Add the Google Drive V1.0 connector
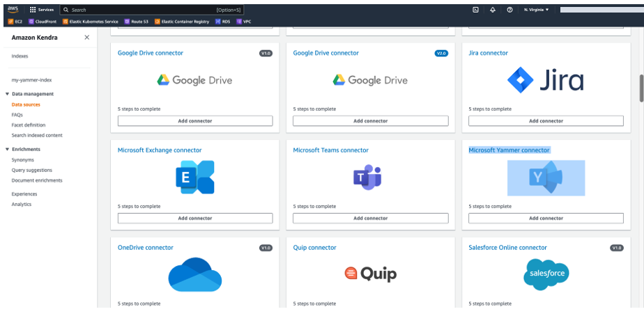The image size is (644, 323). (195, 121)
